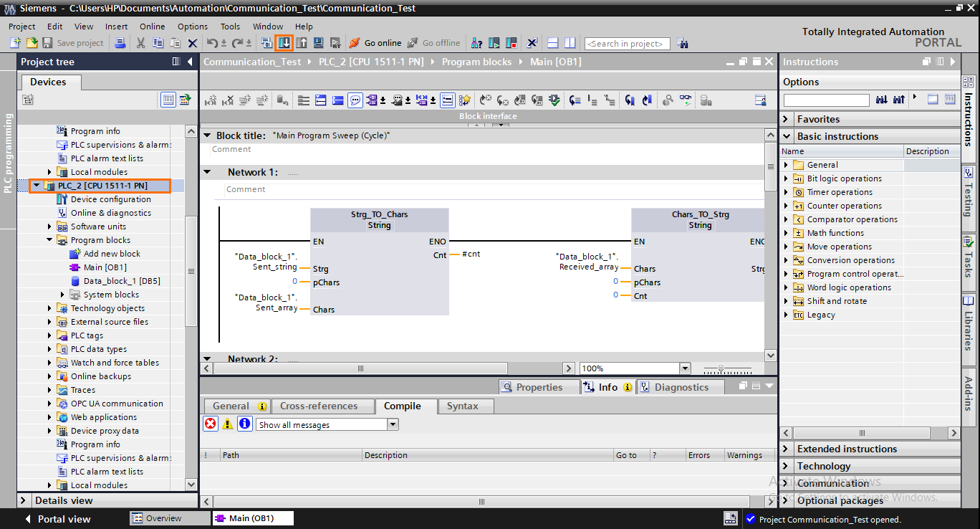Toggle free-form comments in the network editor
Viewport: 980px width, 529px height.
click(x=355, y=100)
